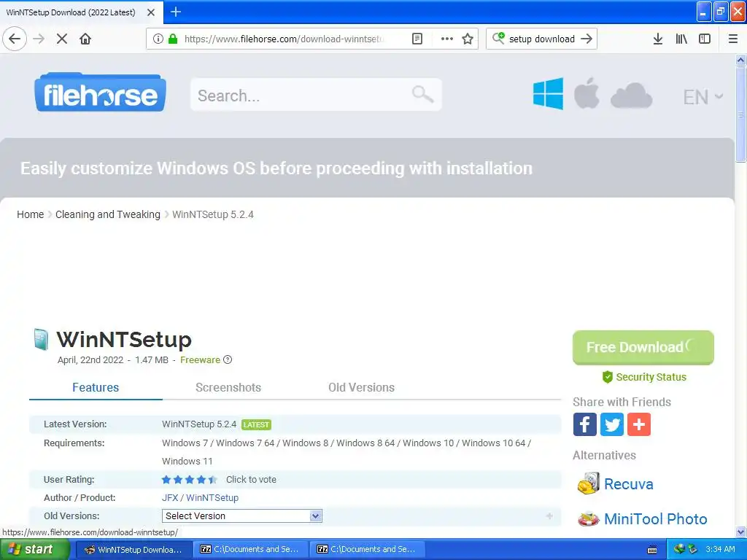747x560 pixels.
Task: Switch to the Screenshots tab
Action: pyautogui.click(x=228, y=388)
